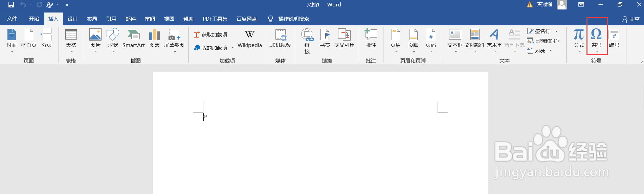Click the Redo icon in title bar
This screenshot has width=644, height=194.
(39, 5)
